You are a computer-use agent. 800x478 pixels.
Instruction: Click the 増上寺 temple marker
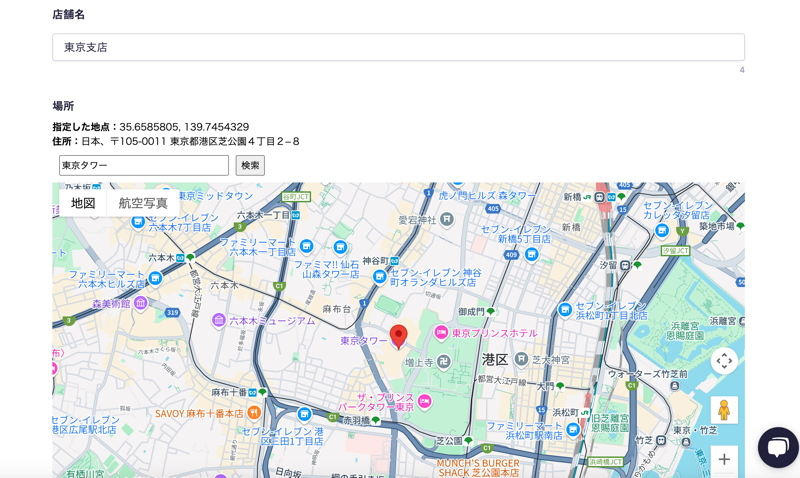pos(443,361)
